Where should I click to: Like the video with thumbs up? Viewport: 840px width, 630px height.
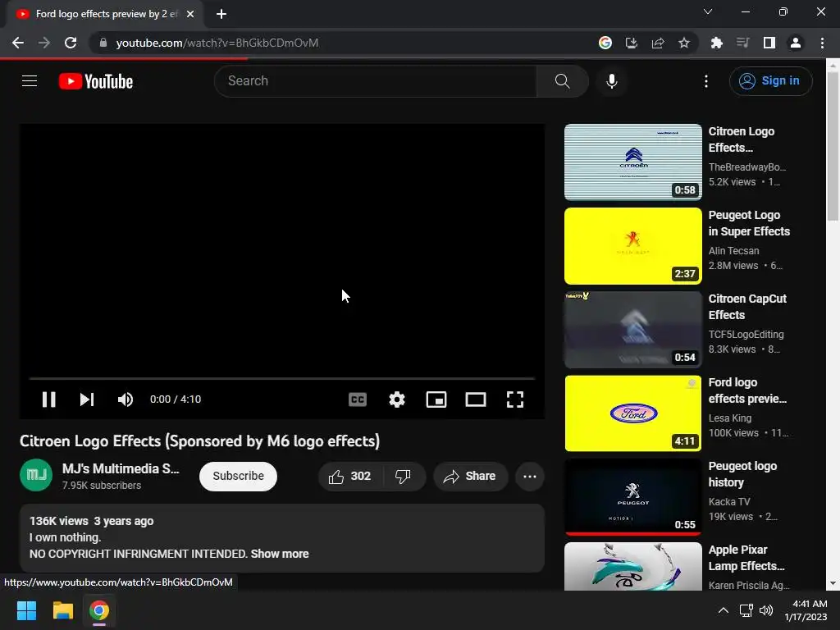(x=351, y=477)
